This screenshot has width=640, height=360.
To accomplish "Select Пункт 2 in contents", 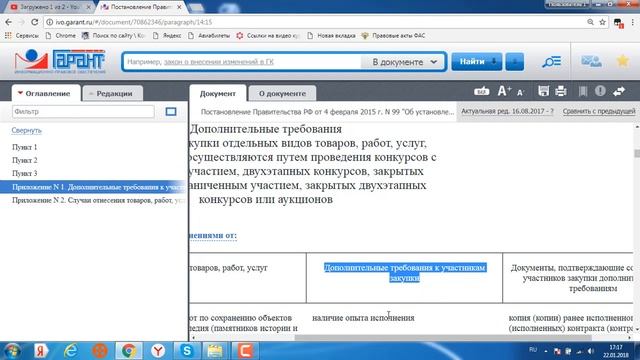I will (x=24, y=160).
